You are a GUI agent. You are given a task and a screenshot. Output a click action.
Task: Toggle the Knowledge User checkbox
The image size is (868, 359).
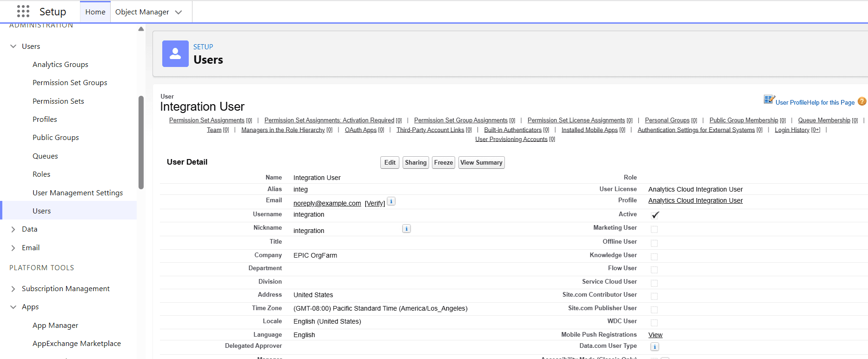[x=654, y=257]
